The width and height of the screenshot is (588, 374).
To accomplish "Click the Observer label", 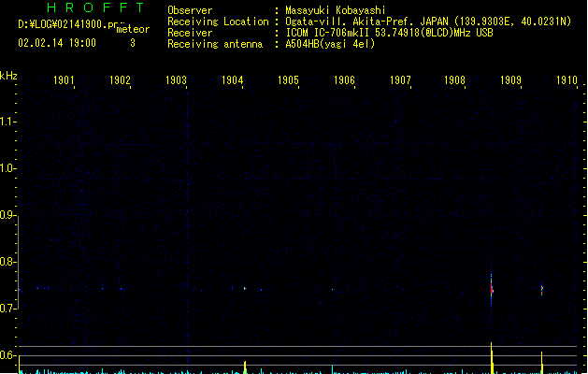I will tap(190, 10).
